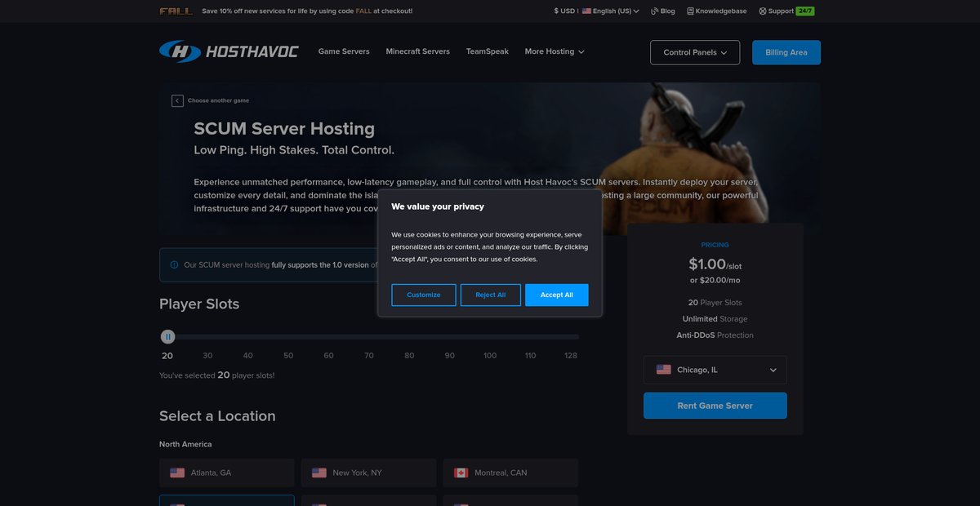The height and width of the screenshot is (506, 980).
Task: Click the info icon in SCUM 1.0 notice
Action: coord(174,265)
